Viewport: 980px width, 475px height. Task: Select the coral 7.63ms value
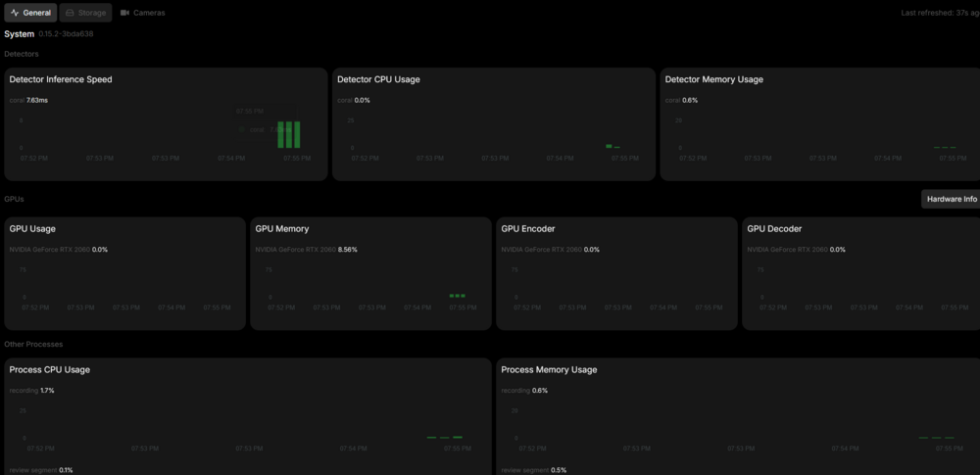pos(28,100)
